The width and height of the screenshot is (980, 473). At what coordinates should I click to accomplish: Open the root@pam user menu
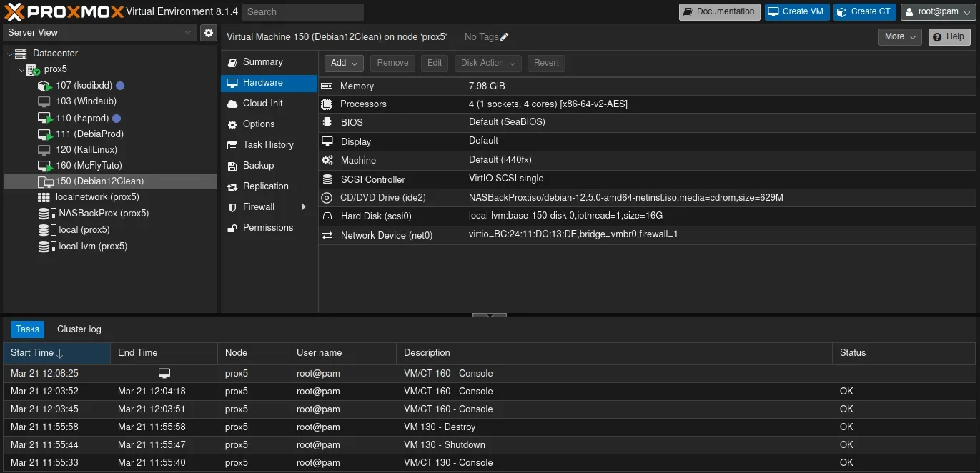point(938,12)
